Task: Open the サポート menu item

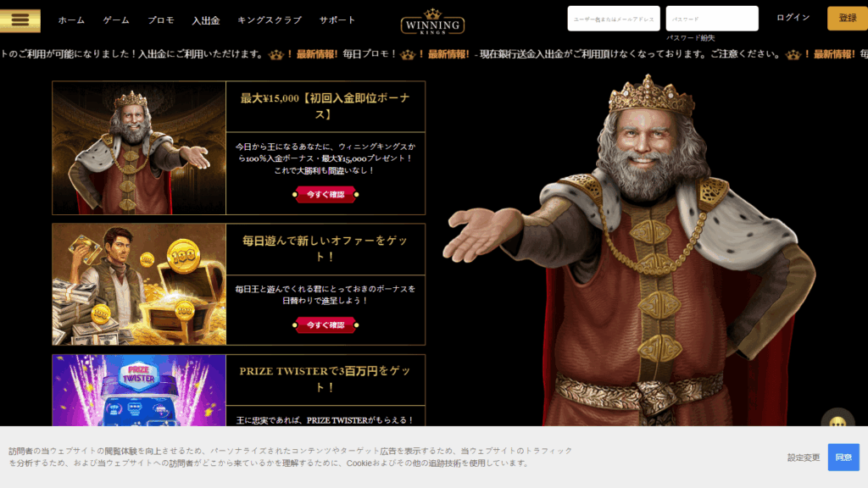Action: tap(337, 20)
